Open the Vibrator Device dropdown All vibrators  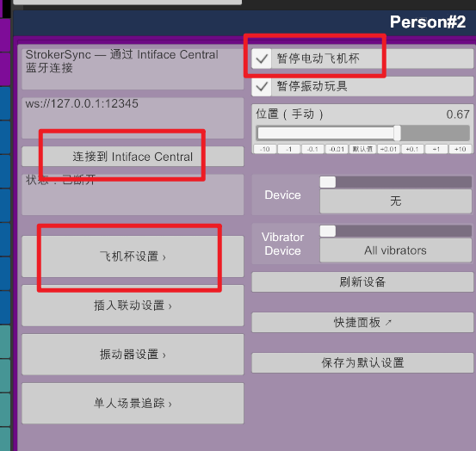(x=396, y=250)
